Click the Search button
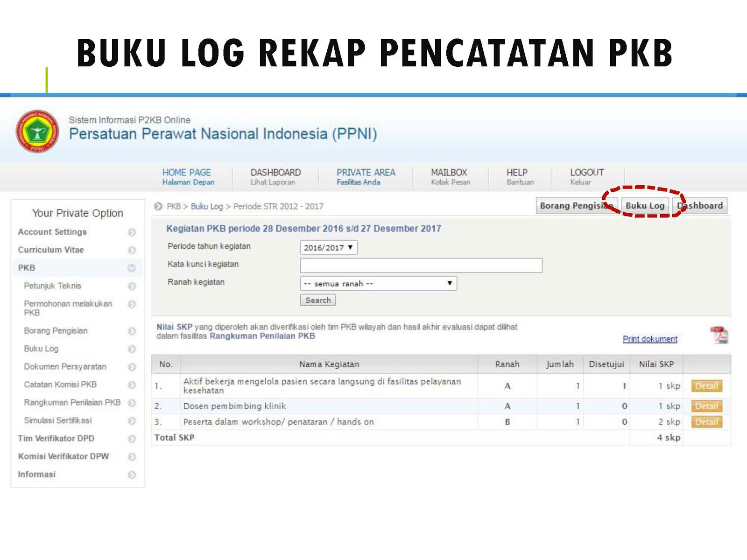Viewport: 747px width, 560px height. click(x=318, y=300)
